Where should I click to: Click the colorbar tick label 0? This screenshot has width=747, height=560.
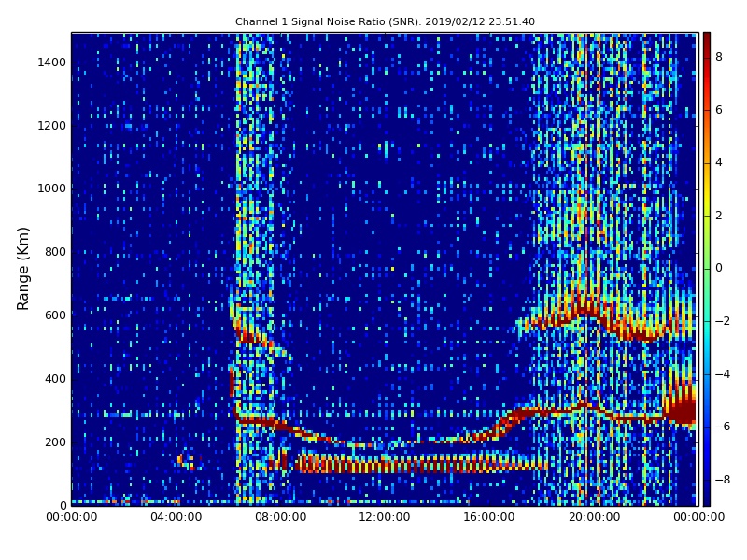(719, 268)
